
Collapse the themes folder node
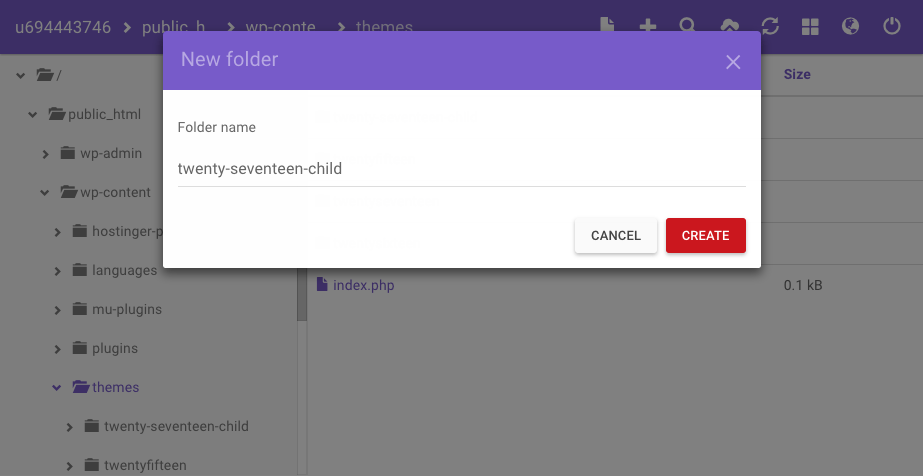click(x=57, y=388)
